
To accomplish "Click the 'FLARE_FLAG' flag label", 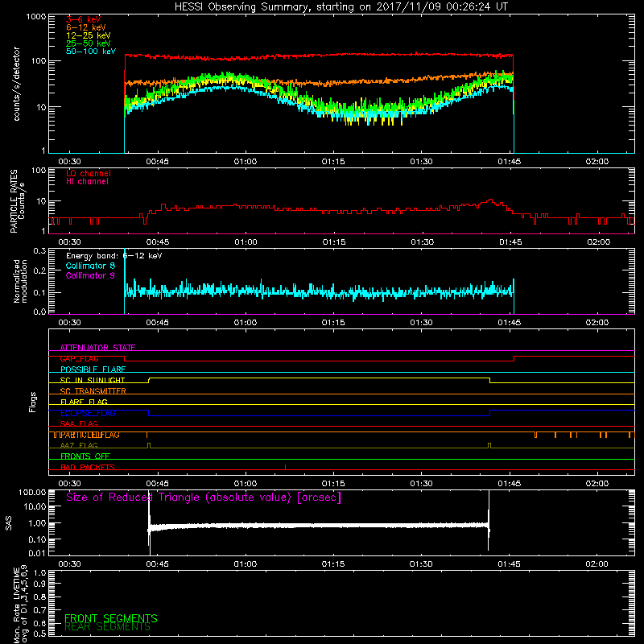I will click(x=84, y=402).
